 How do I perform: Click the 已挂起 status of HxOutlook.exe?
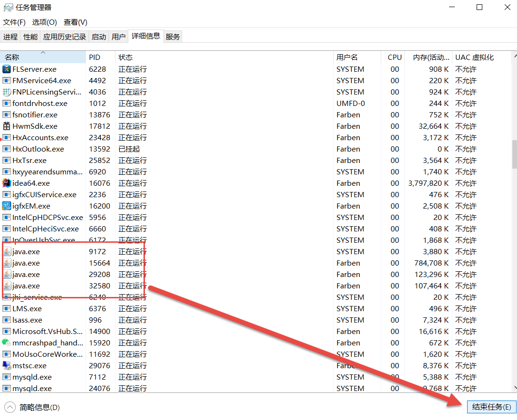(129, 149)
